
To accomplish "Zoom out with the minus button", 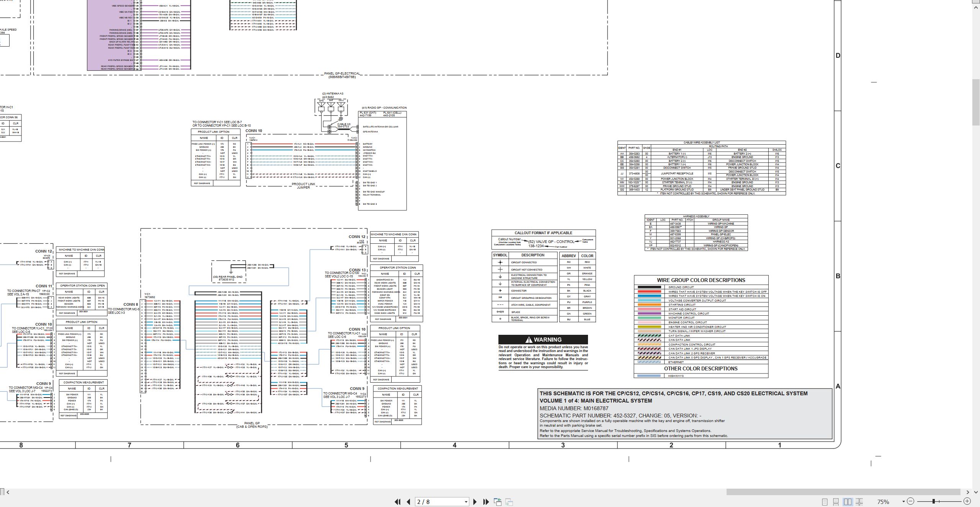I will click(x=911, y=501).
